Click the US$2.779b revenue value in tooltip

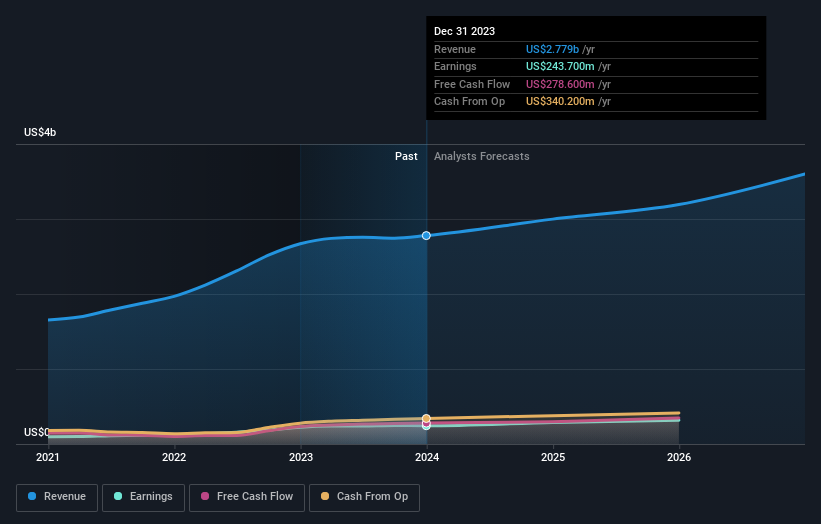click(552, 49)
